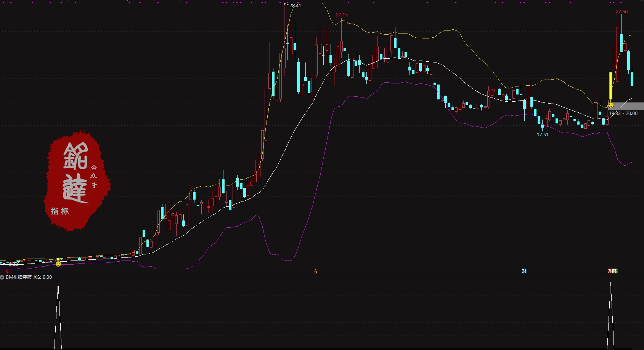Viewport: 644px width, 350px height.
Task: Click the XG: 0.00 indicator value
Action: click(43, 277)
